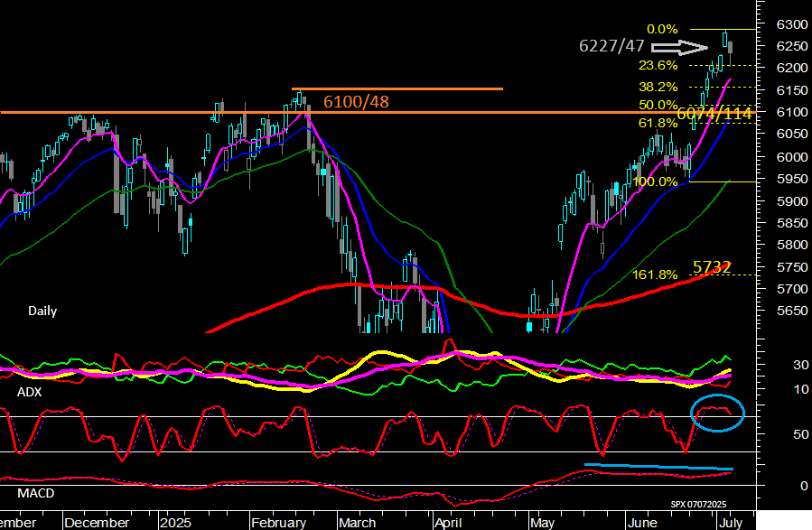This screenshot has width=812, height=530.
Task: Select the 0.0% Fibonacci label
Action: tap(662, 29)
